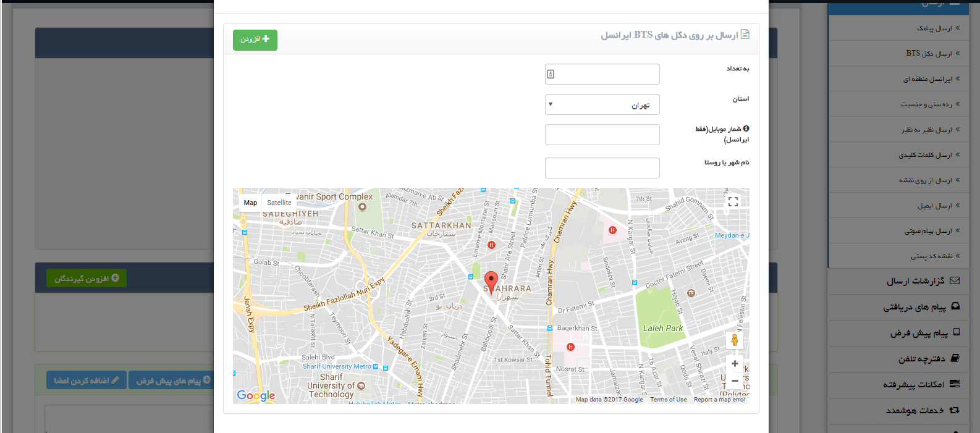Click the inbox icon next to پیام های دریافتی
The image size is (980, 433).
pyautogui.click(x=955, y=306)
